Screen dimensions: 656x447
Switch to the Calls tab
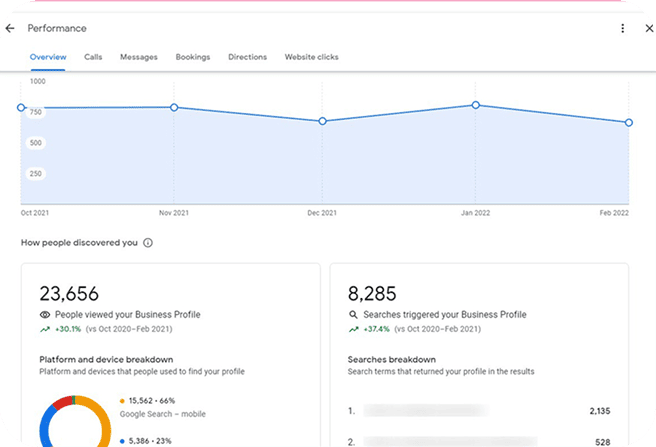click(x=93, y=57)
